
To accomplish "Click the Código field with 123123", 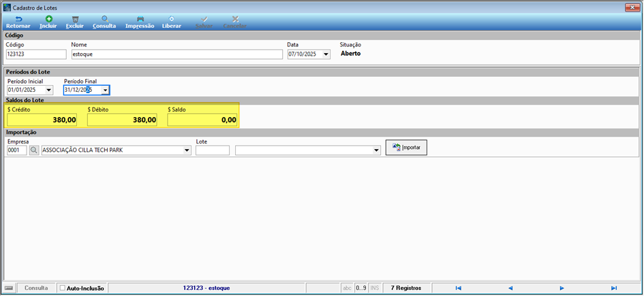I will click(36, 54).
